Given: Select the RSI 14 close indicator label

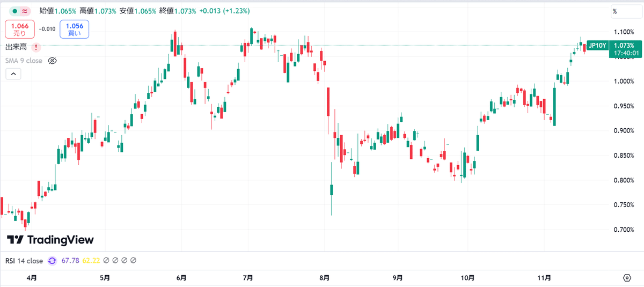Looking at the screenshot, I should (24, 261).
